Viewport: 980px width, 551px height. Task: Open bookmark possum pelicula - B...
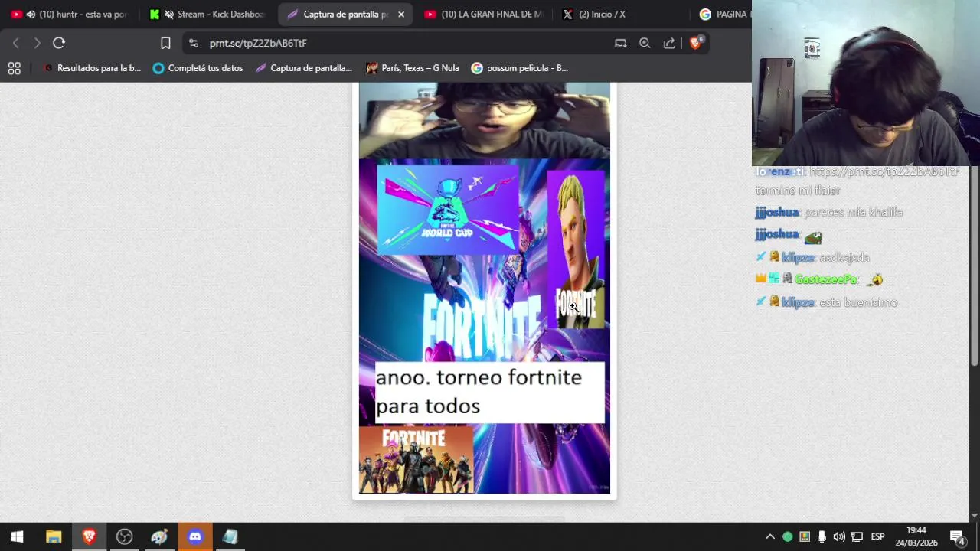(520, 68)
